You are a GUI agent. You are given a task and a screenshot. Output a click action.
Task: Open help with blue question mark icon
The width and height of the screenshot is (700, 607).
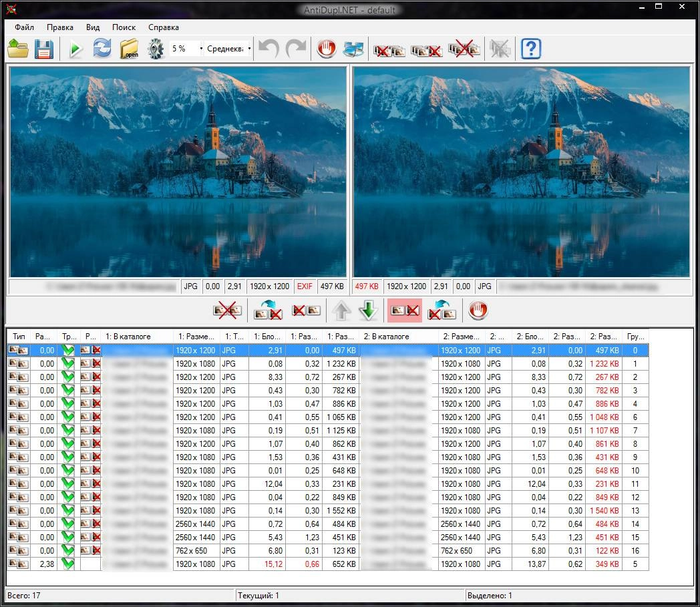click(531, 49)
